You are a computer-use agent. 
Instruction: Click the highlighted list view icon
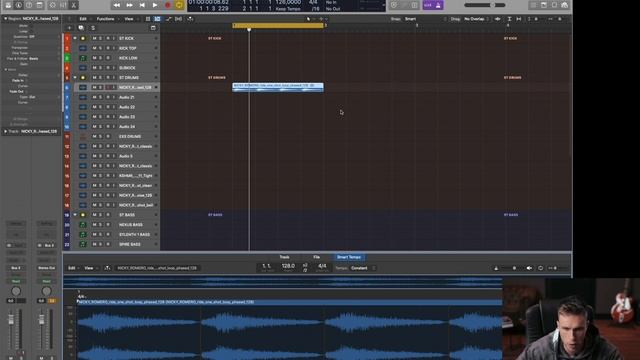157,19
